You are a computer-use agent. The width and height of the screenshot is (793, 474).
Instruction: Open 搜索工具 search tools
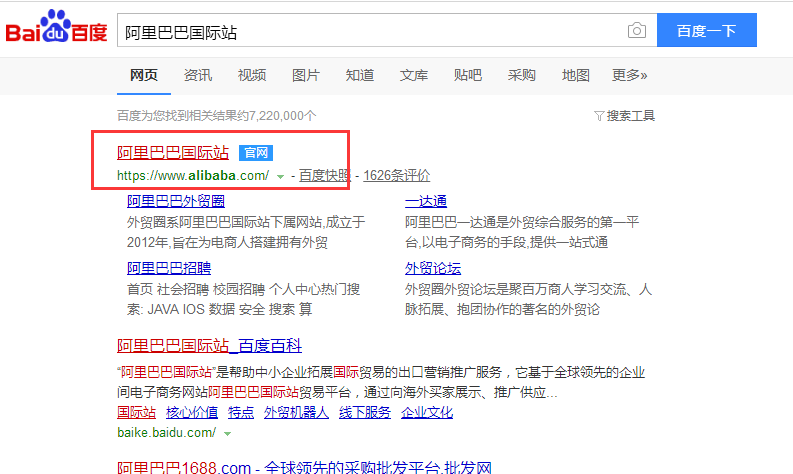[x=630, y=116]
